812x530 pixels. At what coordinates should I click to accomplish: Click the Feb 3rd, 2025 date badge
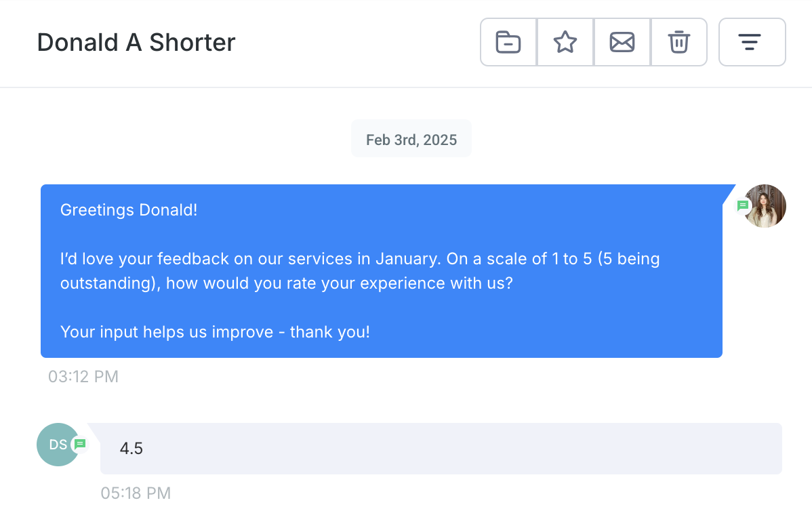(x=411, y=140)
